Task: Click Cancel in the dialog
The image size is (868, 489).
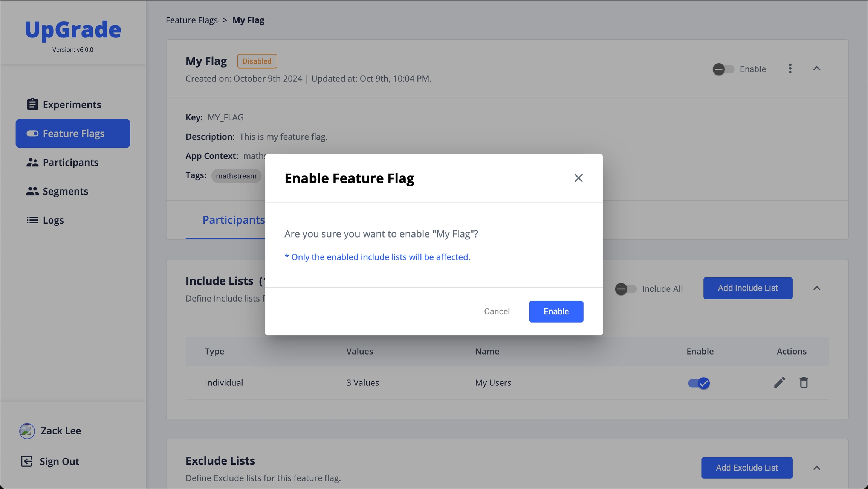Action: point(497,311)
